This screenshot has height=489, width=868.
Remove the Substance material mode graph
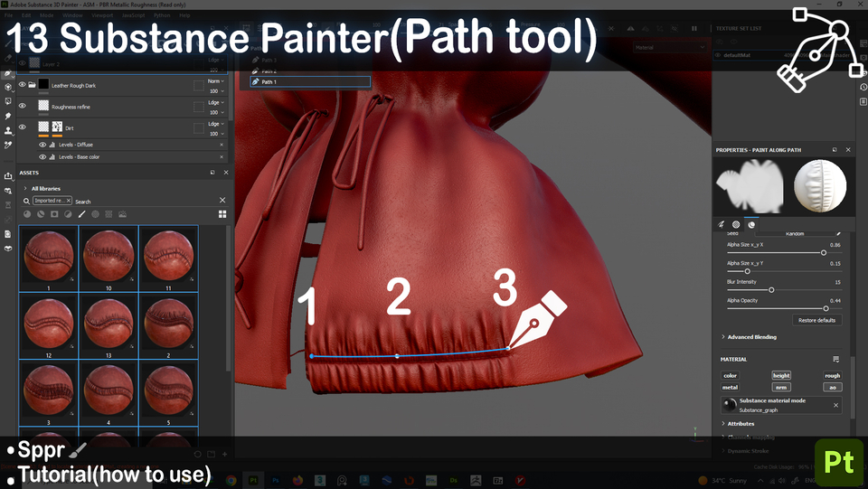(x=835, y=406)
